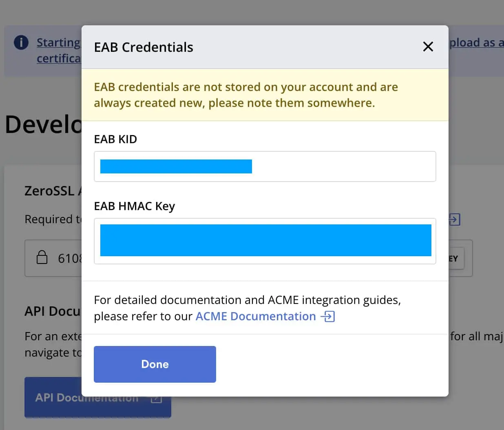The width and height of the screenshot is (504, 430).
Task: Click the external link icon after ACME Documentation
Action: tap(328, 316)
